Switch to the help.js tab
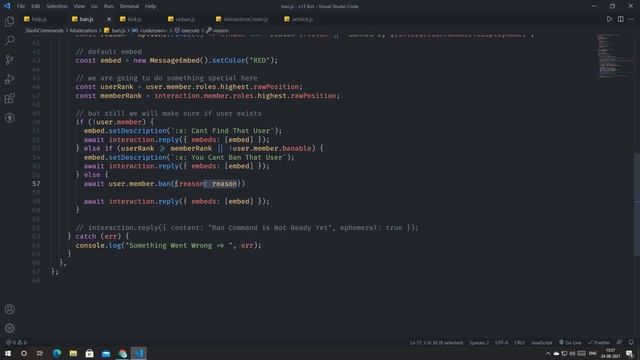The height and width of the screenshot is (360, 640). click(x=40, y=19)
